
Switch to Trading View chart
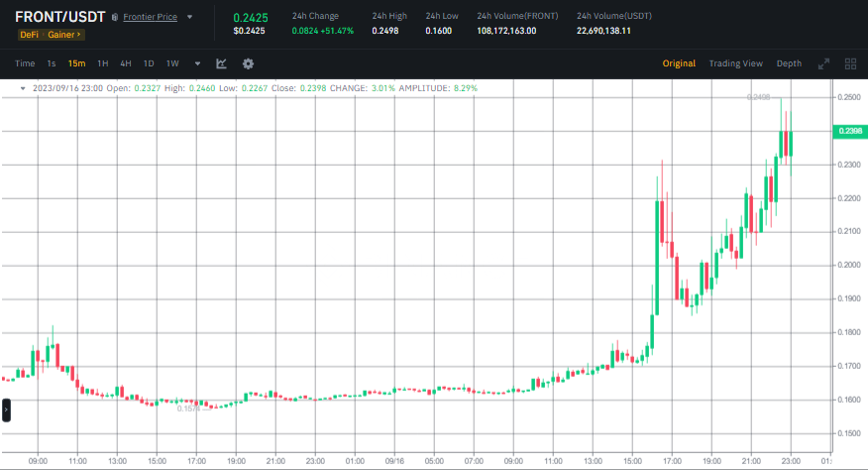click(x=735, y=63)
